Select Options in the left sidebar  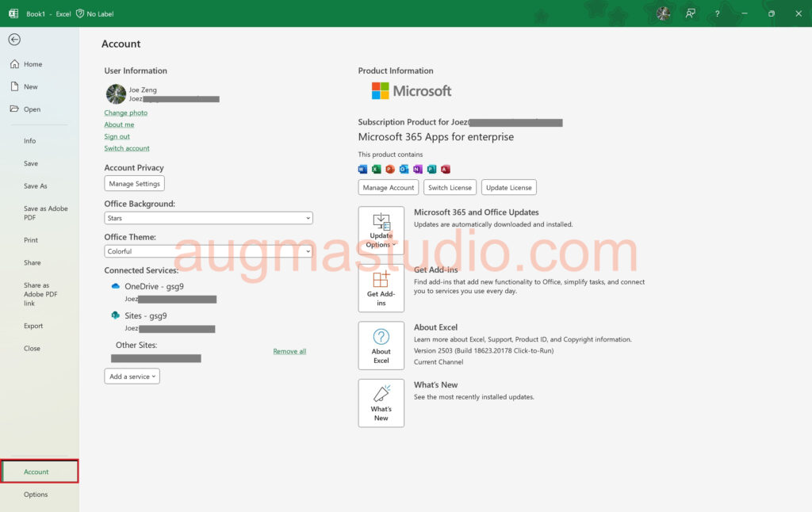pos(36,495)
